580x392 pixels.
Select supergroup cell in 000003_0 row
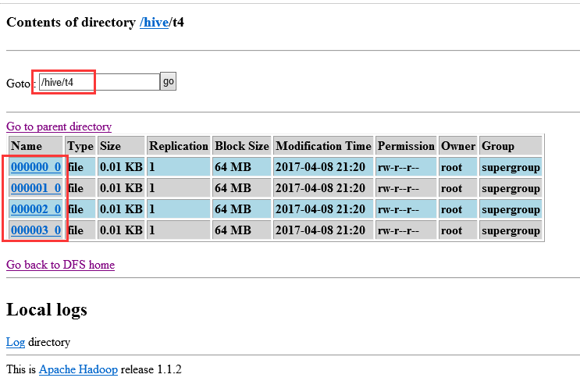pos(511,230)
